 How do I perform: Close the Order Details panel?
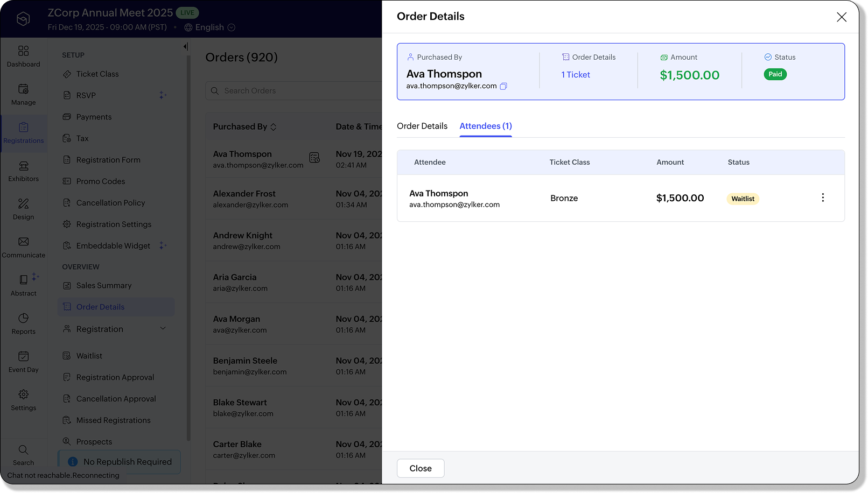click(841, 17)
